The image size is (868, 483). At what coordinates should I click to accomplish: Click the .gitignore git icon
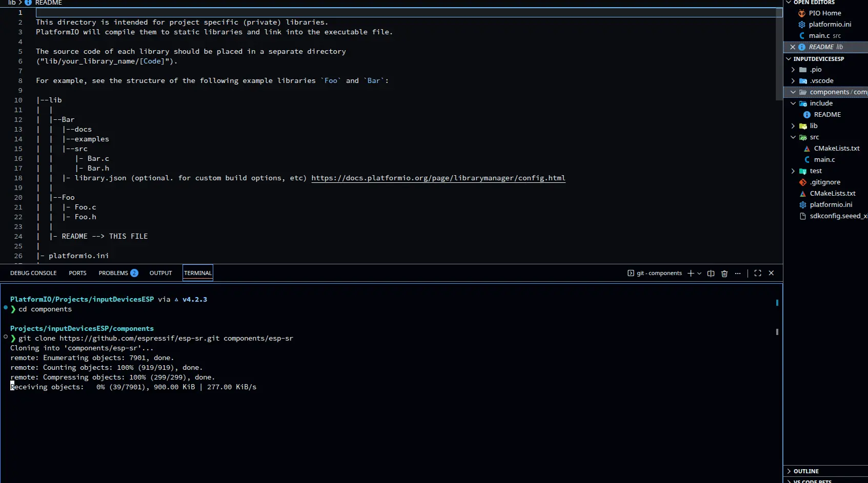(803, 182)
